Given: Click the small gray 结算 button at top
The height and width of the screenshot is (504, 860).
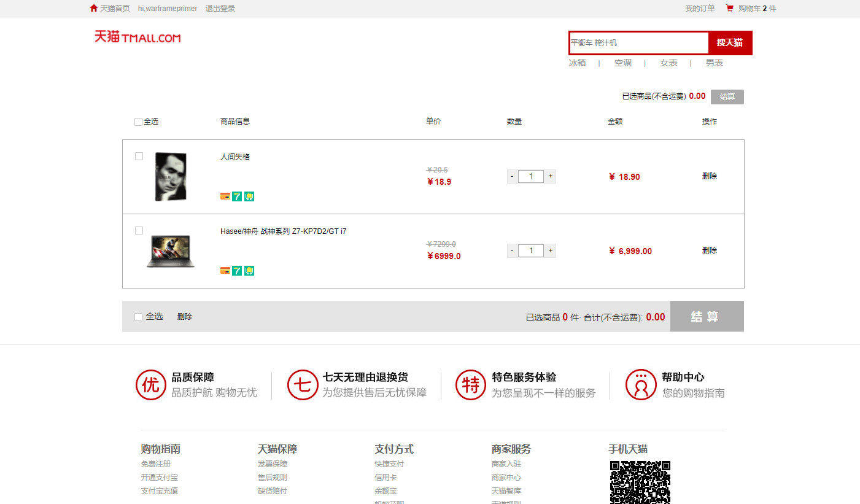Looking at the screenshot, I should coord(727,97).
